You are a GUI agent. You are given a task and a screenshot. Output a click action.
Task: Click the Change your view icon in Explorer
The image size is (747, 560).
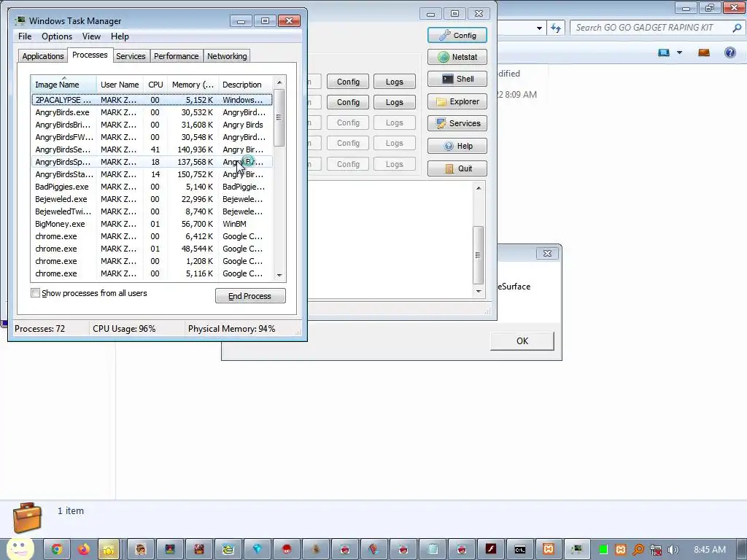(664, 52)
